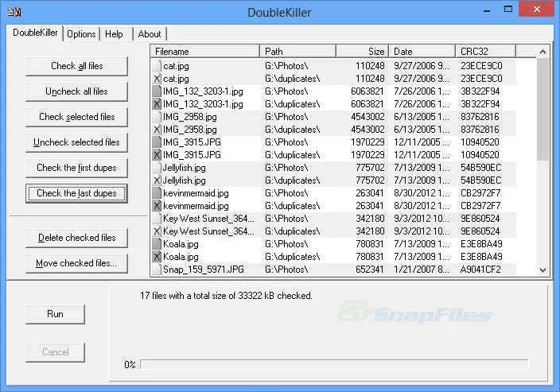Switch to the DoubleKiller tab
The image size is (560, 392).
[x=35, y=33]
